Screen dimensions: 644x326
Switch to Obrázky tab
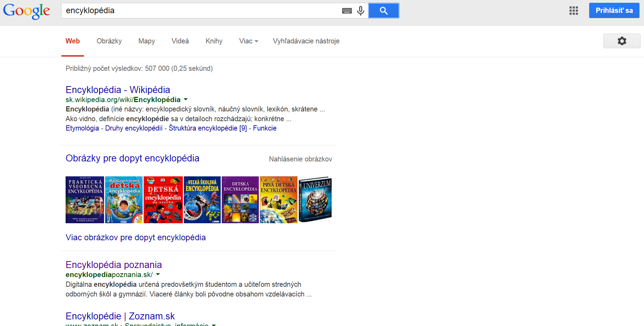[109, 41]
